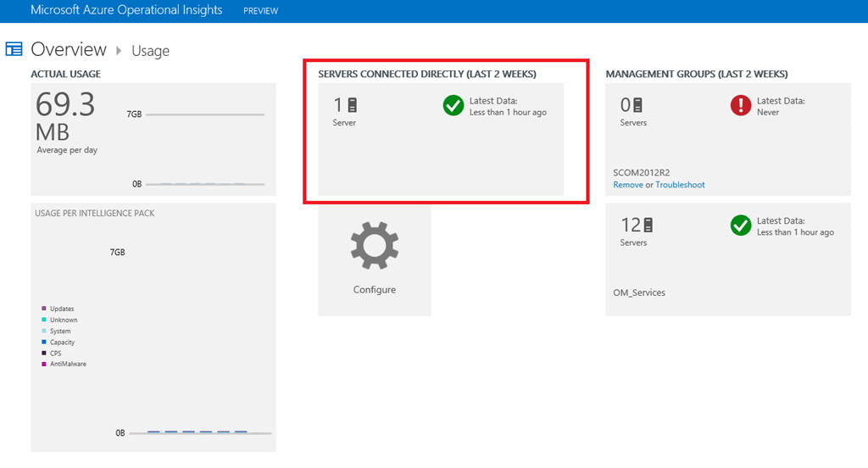Viewport: 868px width, 468px height.
Task: Open Troubleshoot for SCOM2012R2
Action: 680,185
